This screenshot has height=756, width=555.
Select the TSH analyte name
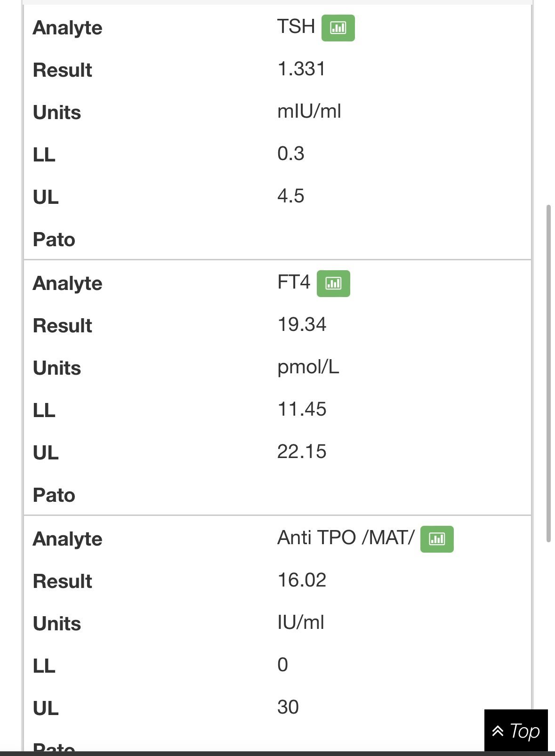coord(296,27)
